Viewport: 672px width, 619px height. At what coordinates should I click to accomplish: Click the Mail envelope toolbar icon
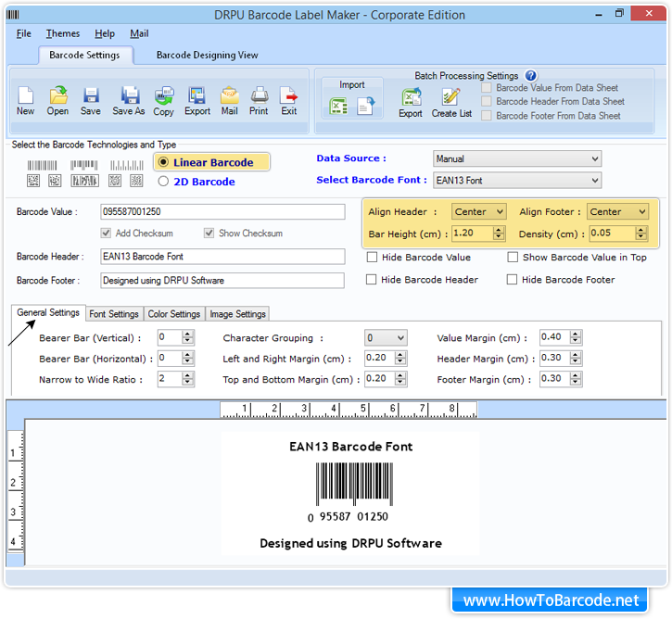229,96
